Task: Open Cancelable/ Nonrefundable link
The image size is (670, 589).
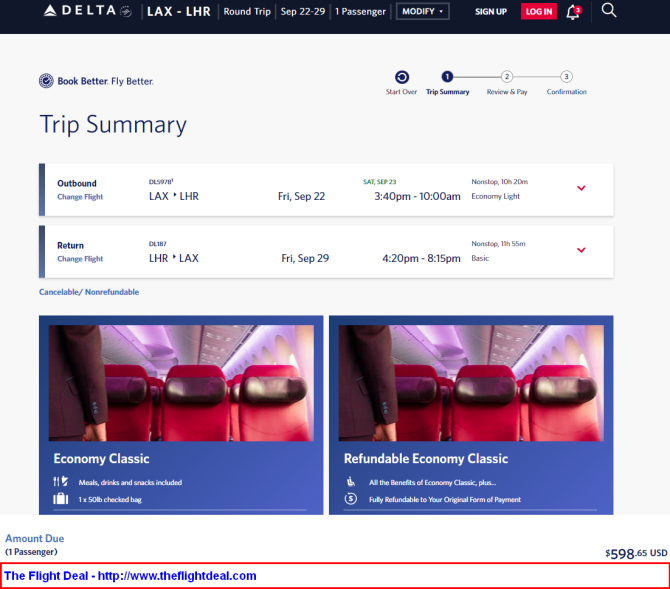Action: (89, 292)
